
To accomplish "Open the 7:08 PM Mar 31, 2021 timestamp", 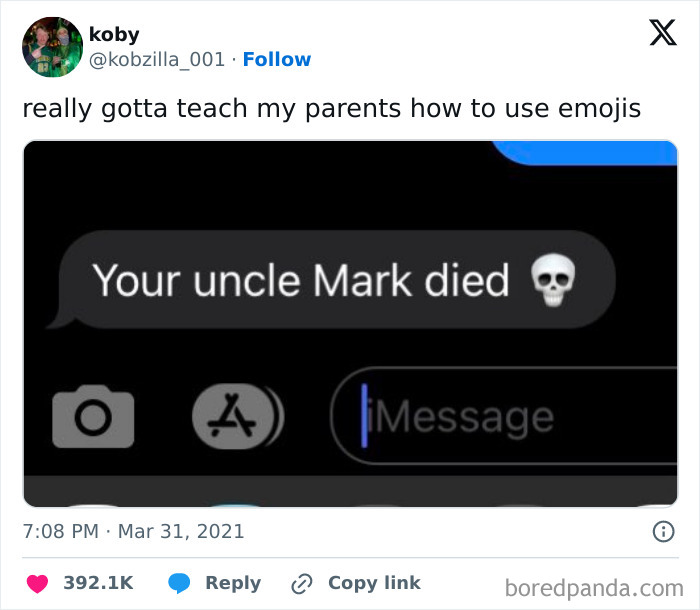I will click(x=133, y=531).
